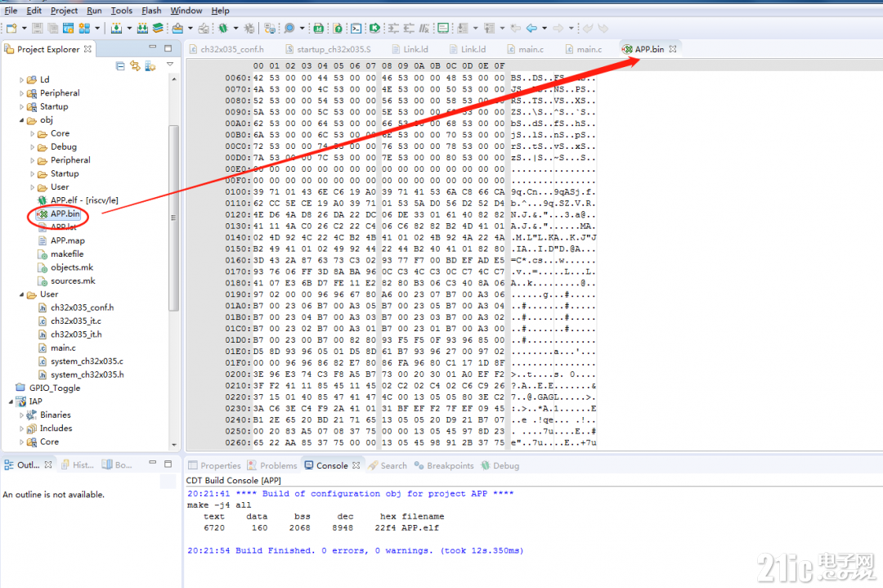Click Project Explorer scrollbar up arrow
The height and width of the screenshot is (588, 883).
click(174, 79)
